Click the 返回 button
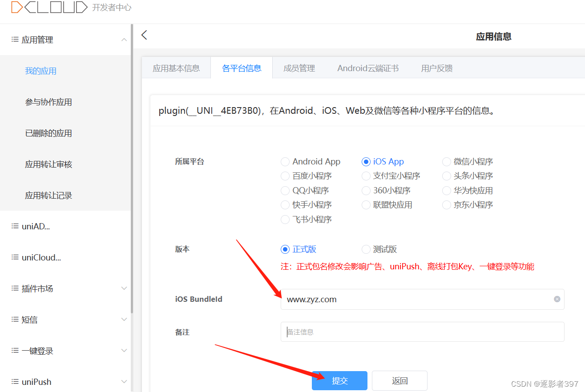 [399, 381]
